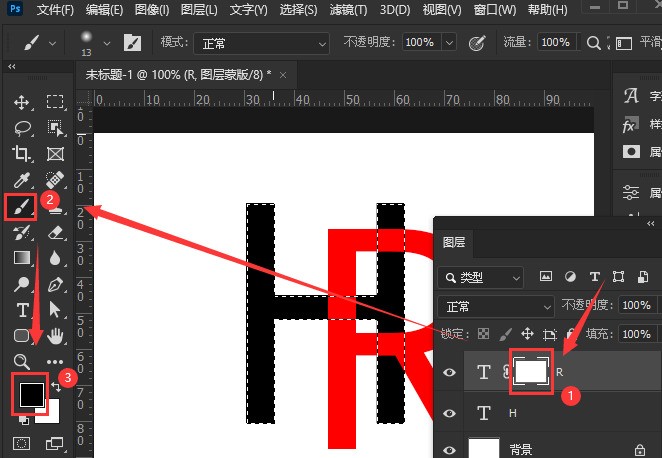Select the Horizontal Type tool

22,310
